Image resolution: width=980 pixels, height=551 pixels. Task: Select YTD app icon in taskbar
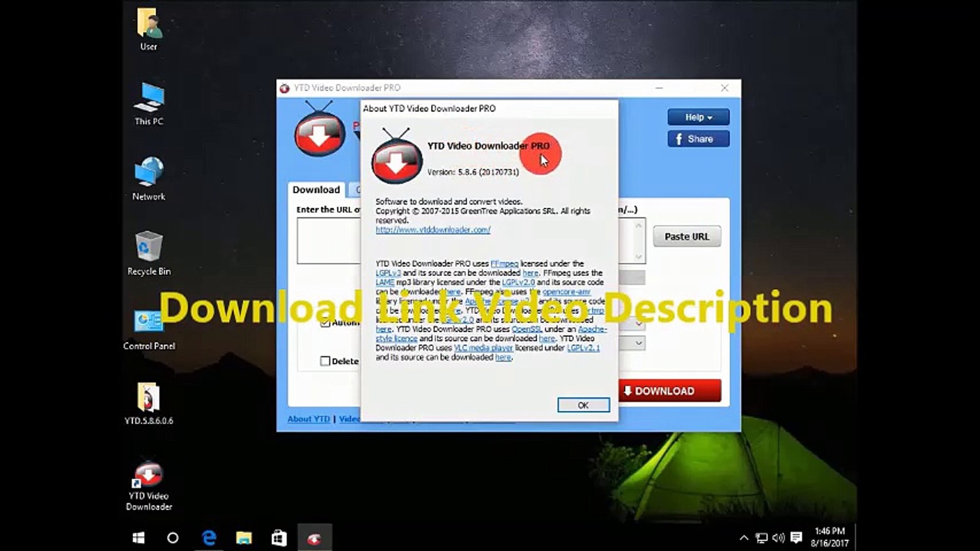315,538
